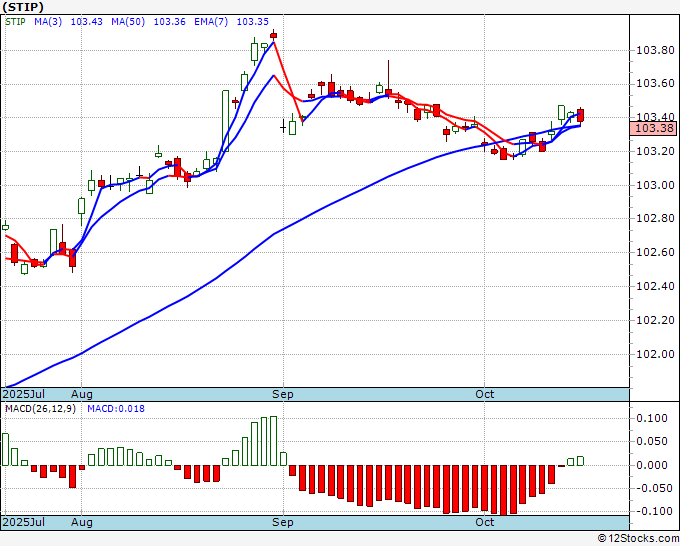Click the 102.40 price axis label

click(655, 286)
